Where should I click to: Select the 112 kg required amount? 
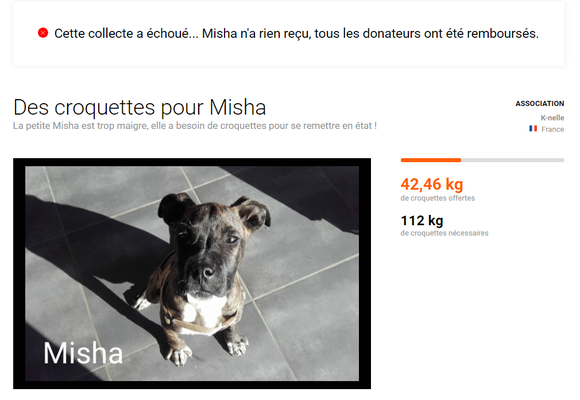point(422,221)
